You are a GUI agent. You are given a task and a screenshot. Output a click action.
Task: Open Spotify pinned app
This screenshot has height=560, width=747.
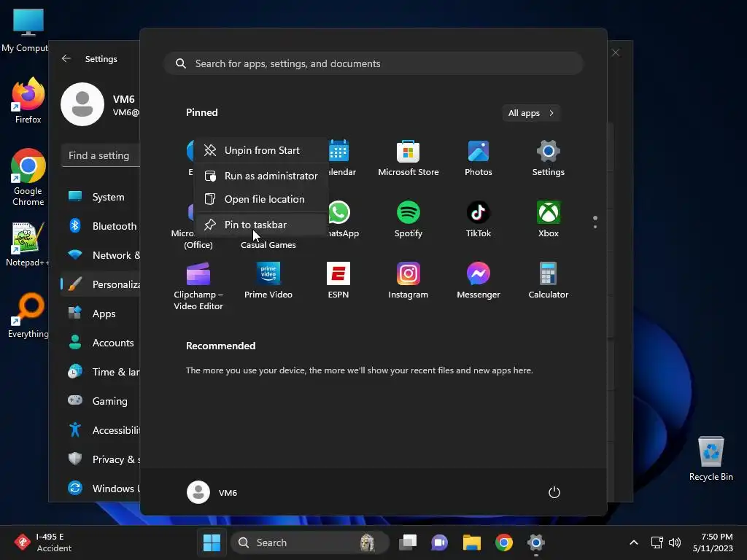[x=409, y=219]
